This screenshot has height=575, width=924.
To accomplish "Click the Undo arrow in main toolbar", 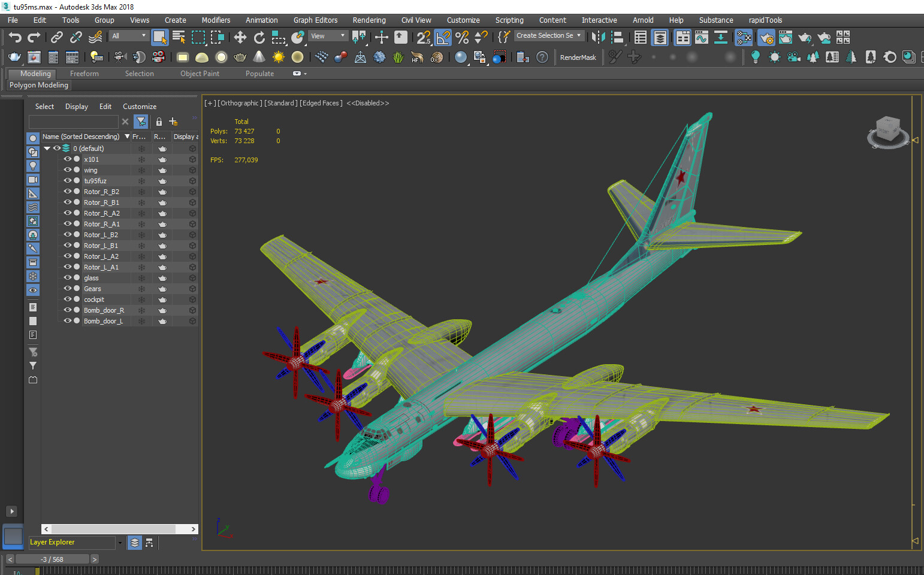I will point(14,38).
